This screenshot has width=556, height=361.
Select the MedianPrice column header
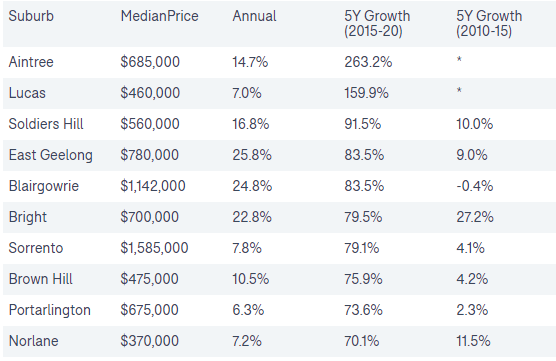[159, 16]
